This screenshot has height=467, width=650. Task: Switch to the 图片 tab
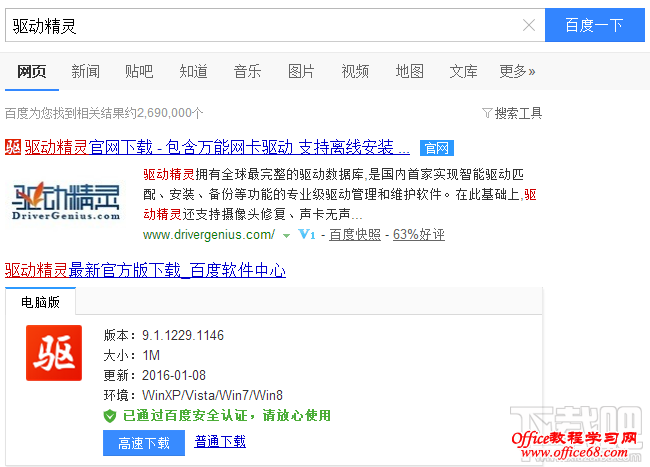(x=301, y=72)
